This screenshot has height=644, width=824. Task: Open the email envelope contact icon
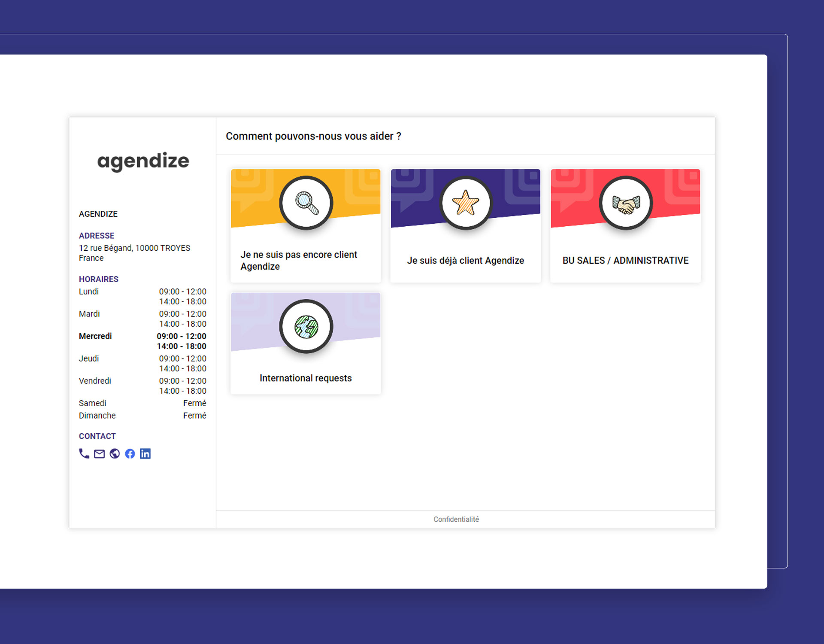point(99,453)
